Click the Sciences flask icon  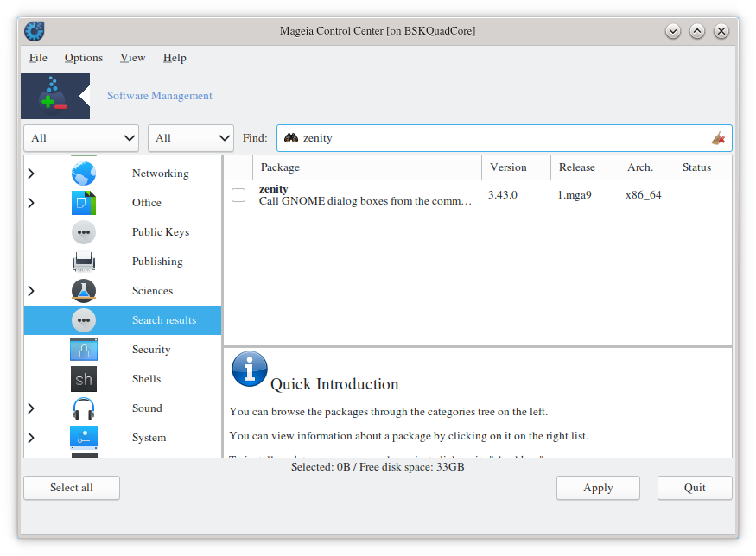click(84, 291)
